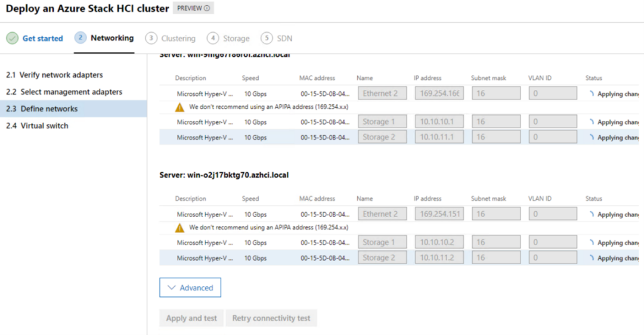Click the subnet mask field for 10.10.10.2
644x335 pixels.
[496, 242]
